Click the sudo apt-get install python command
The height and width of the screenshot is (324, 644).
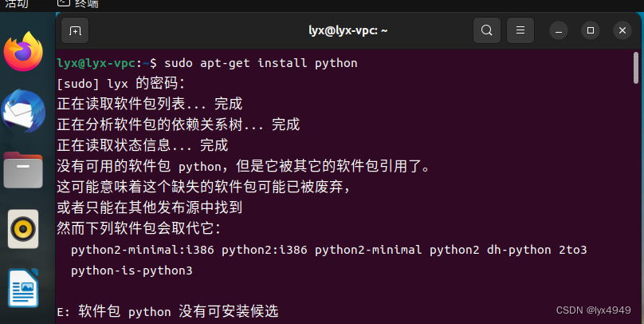point(261,63)
